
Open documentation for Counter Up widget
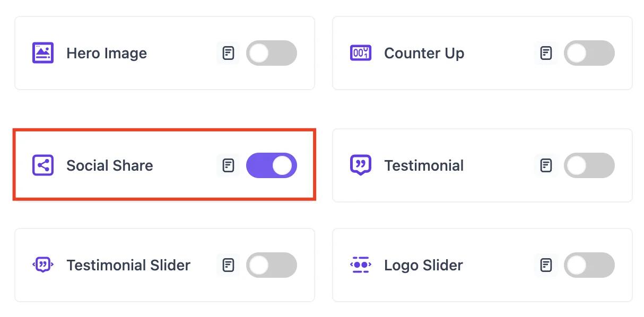point(545,52)
